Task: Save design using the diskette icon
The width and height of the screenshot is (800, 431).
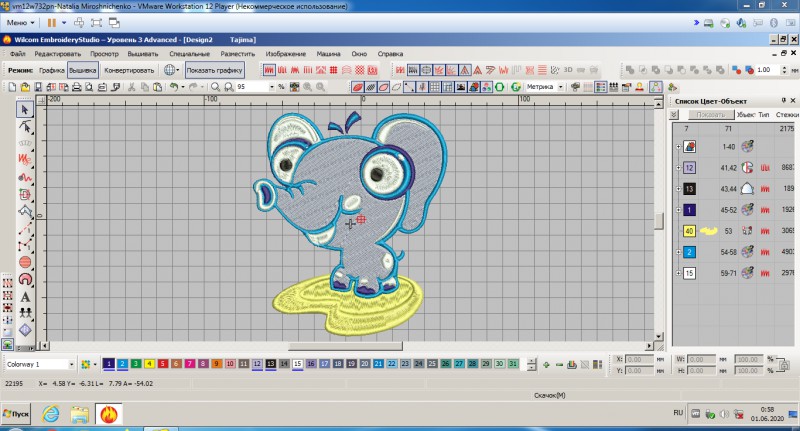Action: [38, 87]
